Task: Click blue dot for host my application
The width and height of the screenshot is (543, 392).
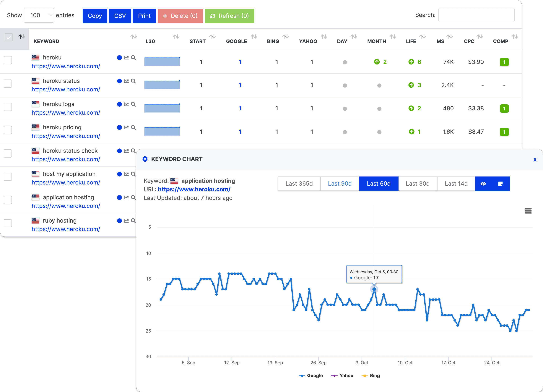Action: [x=119, y=174]
